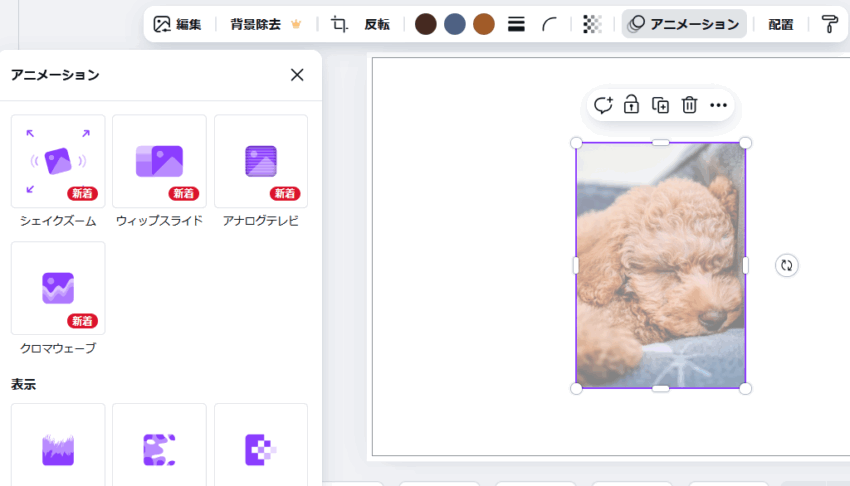The image size is (850, 486).
Task: Open the transparency checkerboard icon
Action: 592,24
